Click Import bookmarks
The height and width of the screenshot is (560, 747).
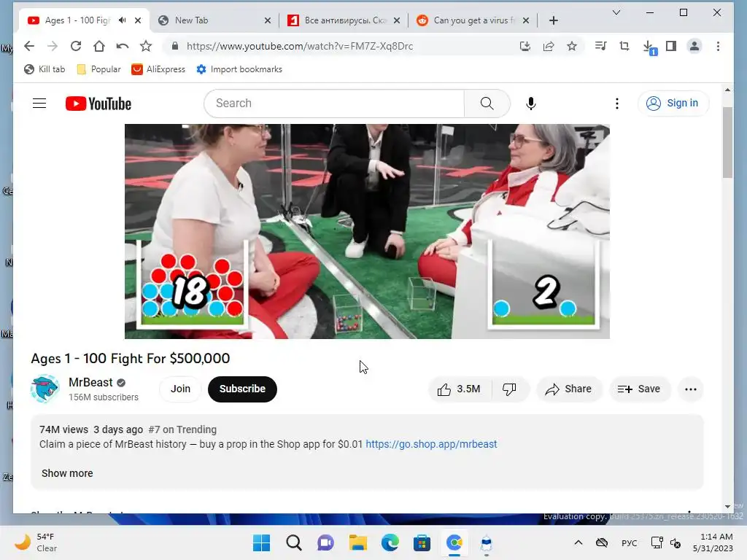coord(239,69)
